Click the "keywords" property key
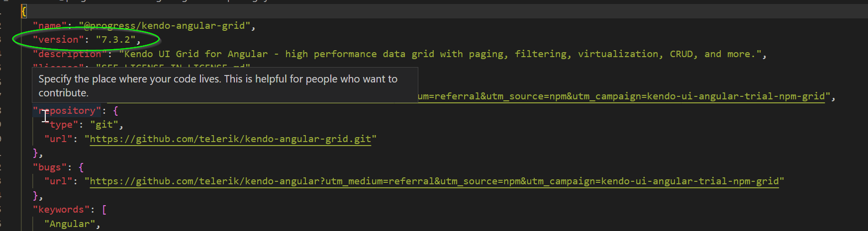The width and height of the screenshot is (868, 231). click(61, 210)
